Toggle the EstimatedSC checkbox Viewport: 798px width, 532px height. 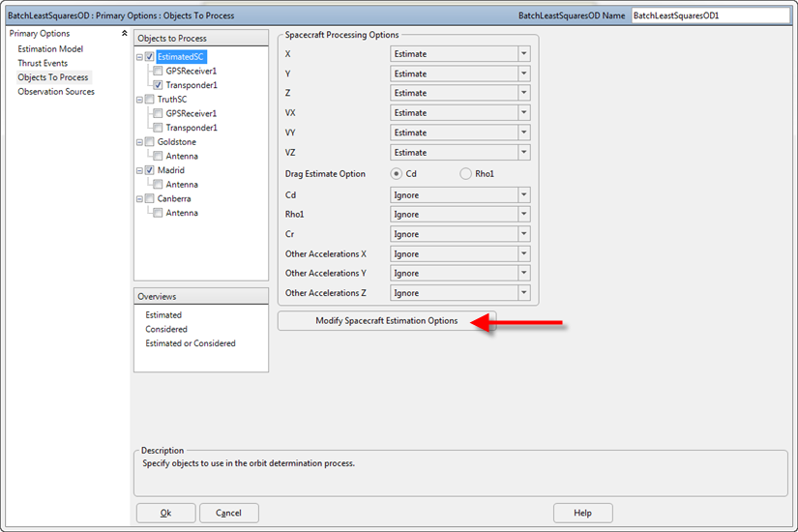pos(149,56)
